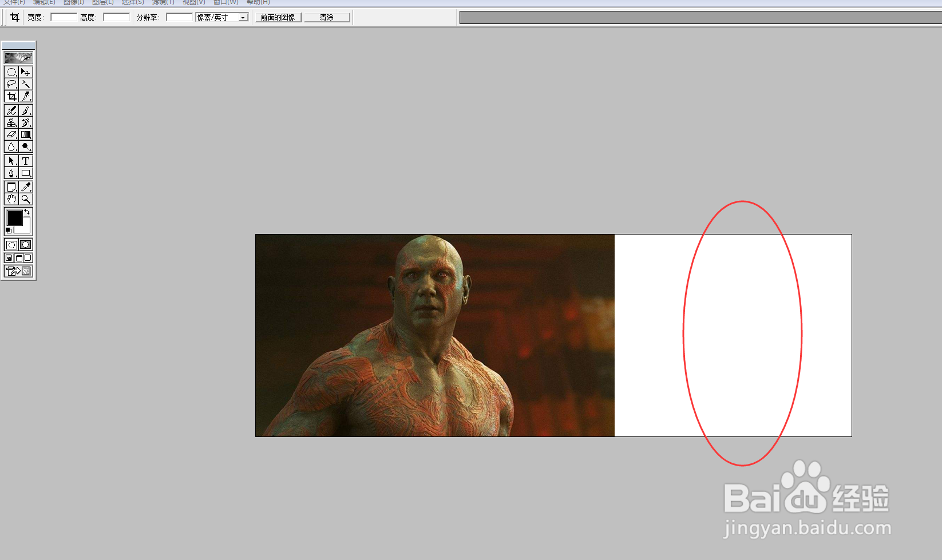This screenshot has height=560, width=942.
Task: Switch to Full screen mode
Action: [x=28, y=258]
